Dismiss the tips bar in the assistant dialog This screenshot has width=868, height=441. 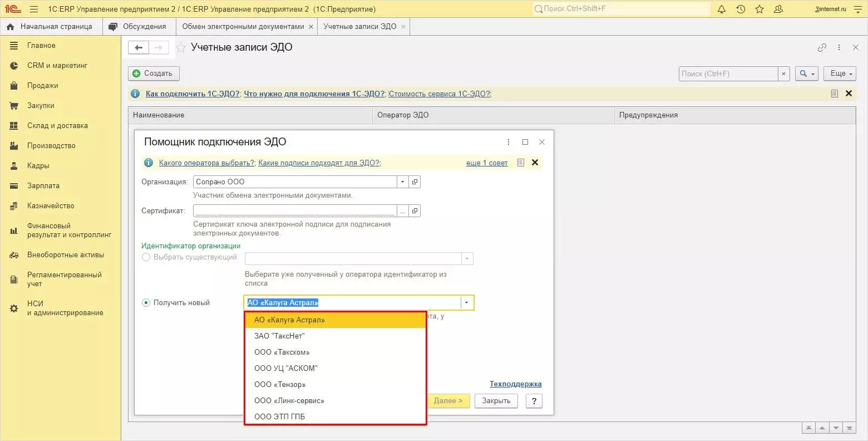pyautogui.click(x=535, y=163)
